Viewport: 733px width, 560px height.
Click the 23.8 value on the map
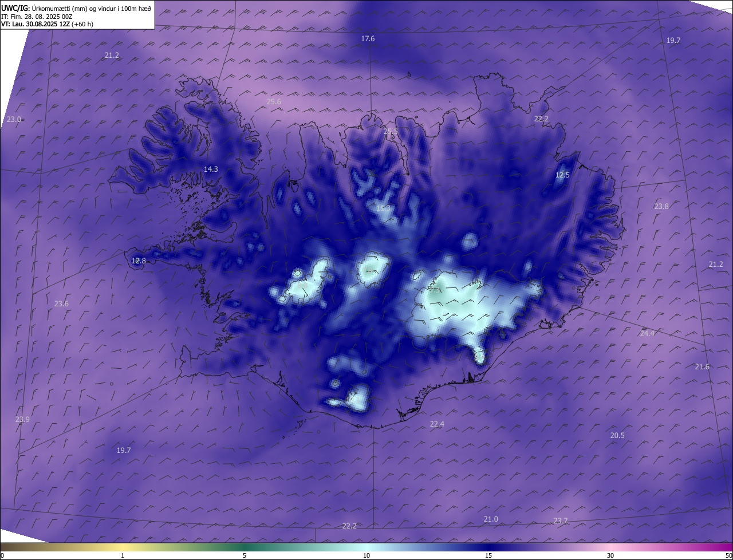(x=661, y=206)
